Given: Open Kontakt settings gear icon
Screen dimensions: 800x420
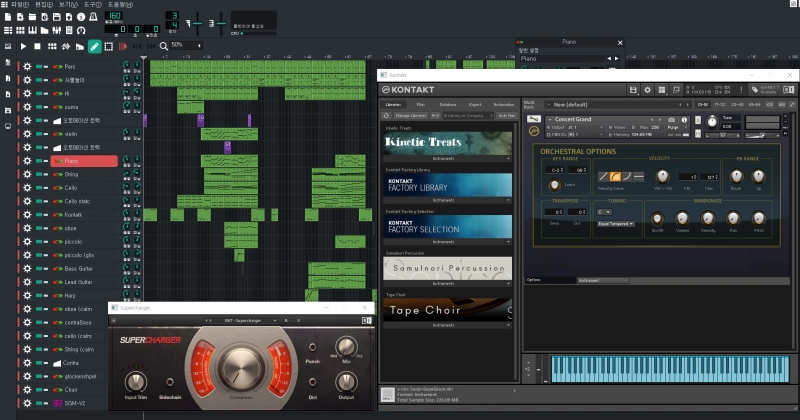Looking at the screenshot, I should tap(648, 90).
